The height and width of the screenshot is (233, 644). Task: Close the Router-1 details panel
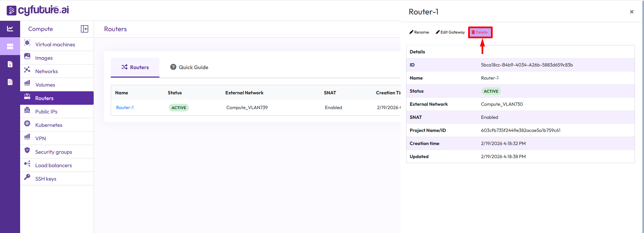(x=632, y=12)
